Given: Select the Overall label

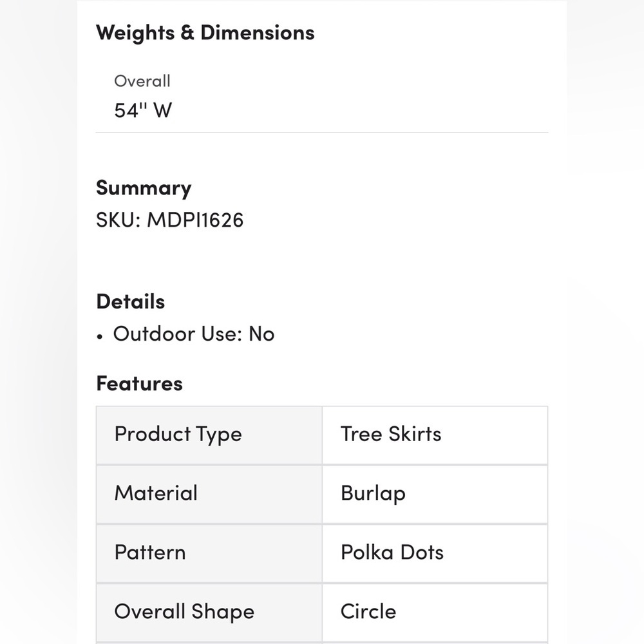Looking at the screenshot, I should click(x=142, y=81).
